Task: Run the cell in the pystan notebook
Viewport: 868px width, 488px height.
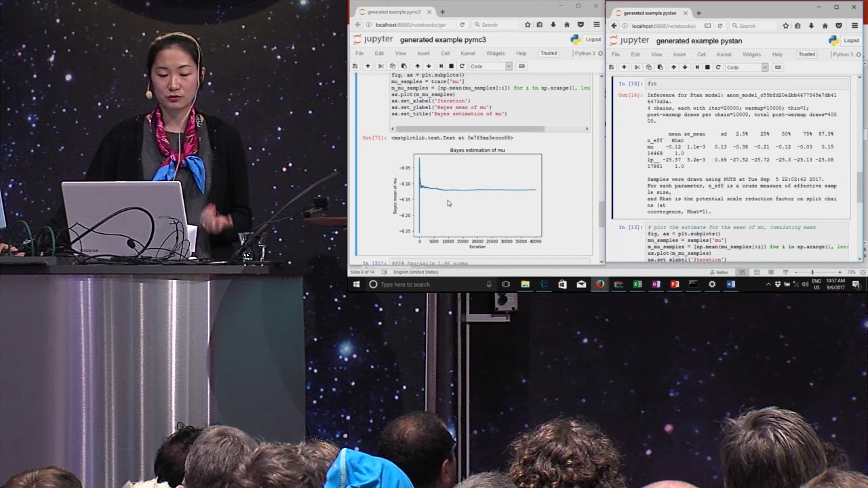Action: [697, 67]
